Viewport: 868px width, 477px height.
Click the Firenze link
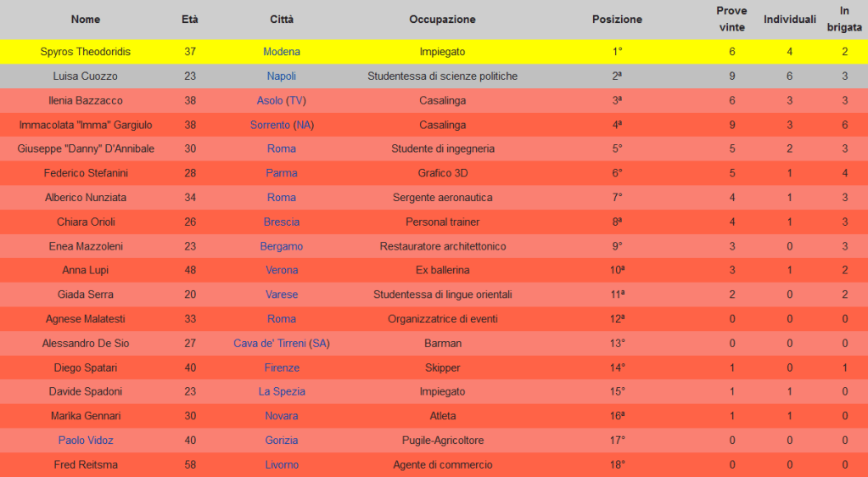click(x=281, y=368)
